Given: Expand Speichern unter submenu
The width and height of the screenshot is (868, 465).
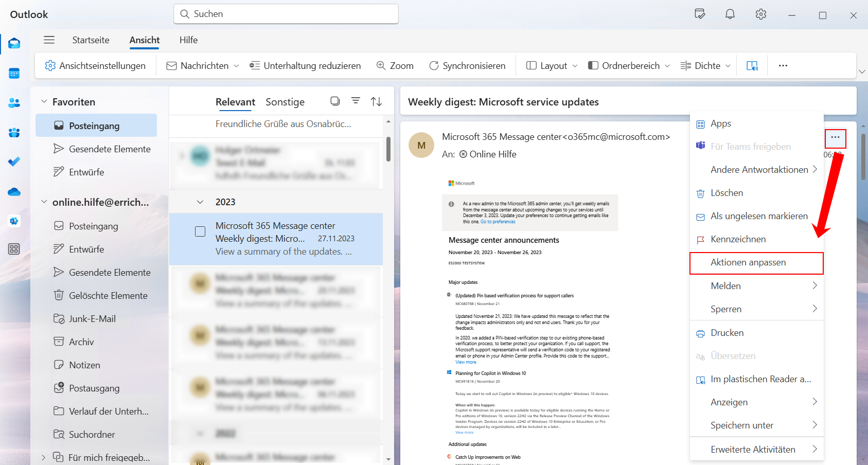Looking at the screenshot, I should click(756, 425).
